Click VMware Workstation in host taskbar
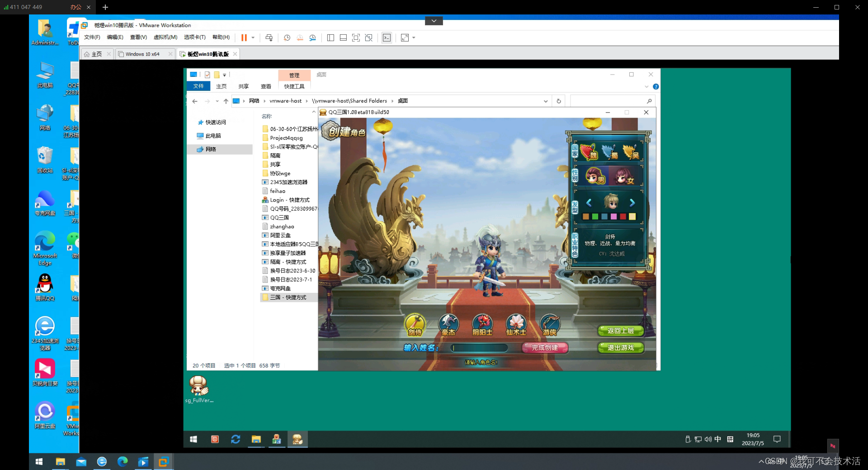The height and width of the screenshot is (470, 868). tap(163, 461)
